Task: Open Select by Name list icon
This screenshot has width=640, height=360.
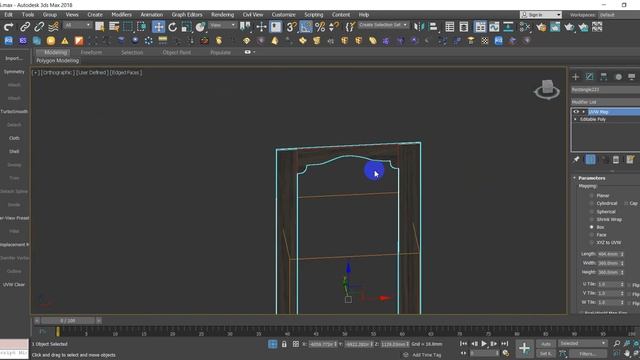Action: click(114, 27)
